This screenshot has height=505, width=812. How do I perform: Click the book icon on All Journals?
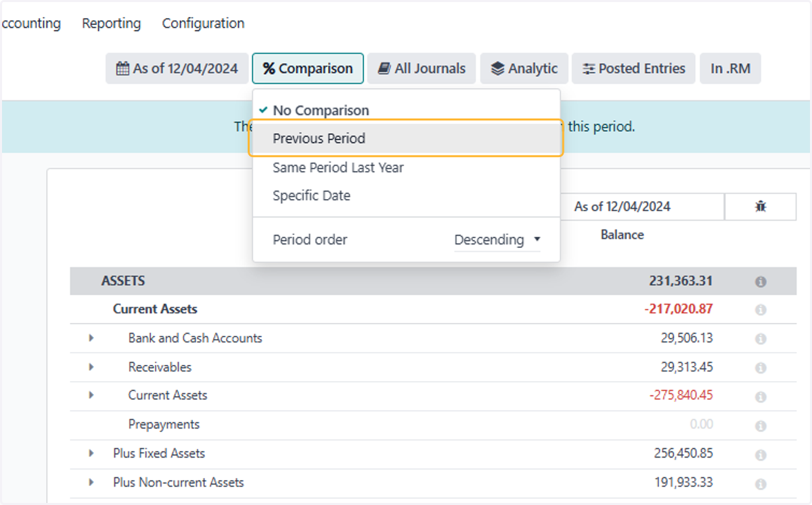point(384,68)
